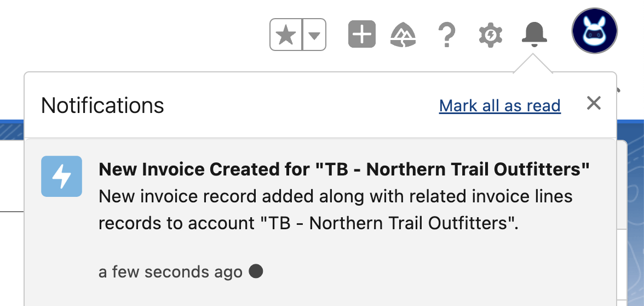This screenshot has width=644, height=306.
Task: Close the Notifications panel
Action: point(594,103)
